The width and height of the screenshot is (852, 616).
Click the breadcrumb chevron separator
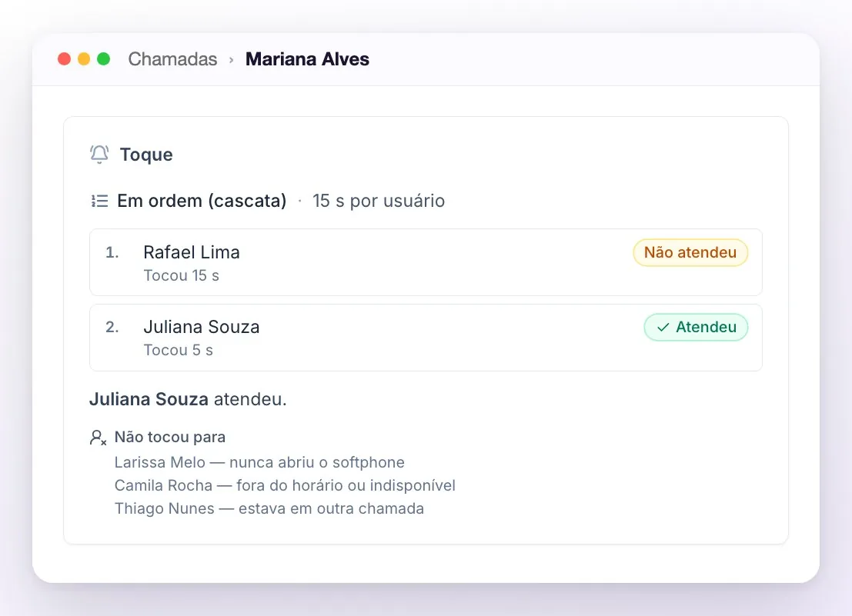tap(232, 60)
